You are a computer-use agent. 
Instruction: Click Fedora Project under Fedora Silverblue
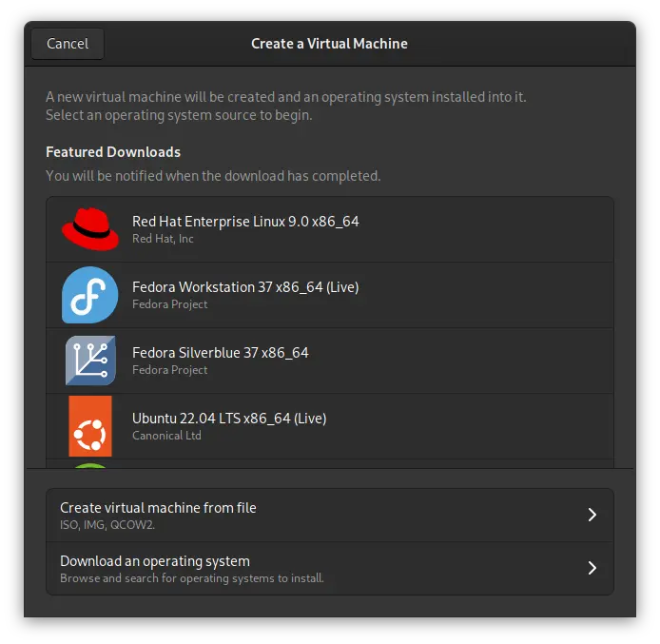169,370
